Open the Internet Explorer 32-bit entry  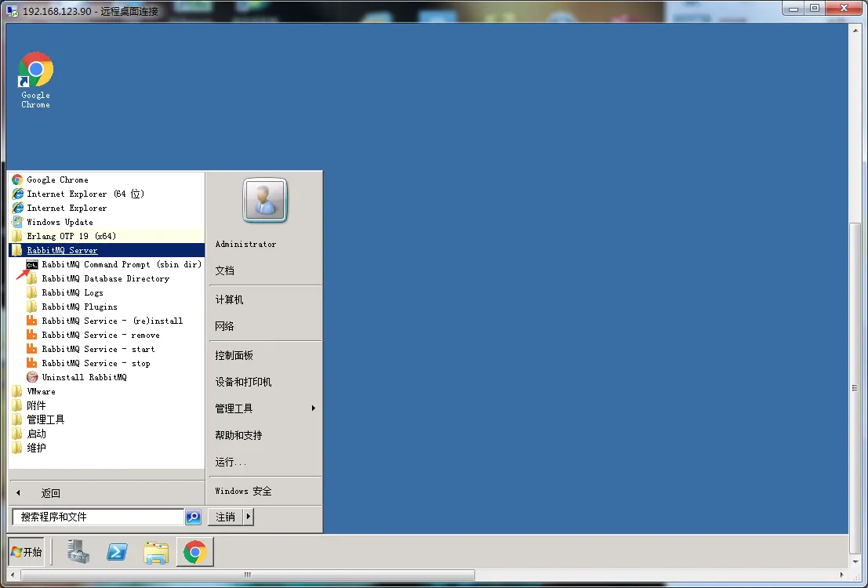107,208
